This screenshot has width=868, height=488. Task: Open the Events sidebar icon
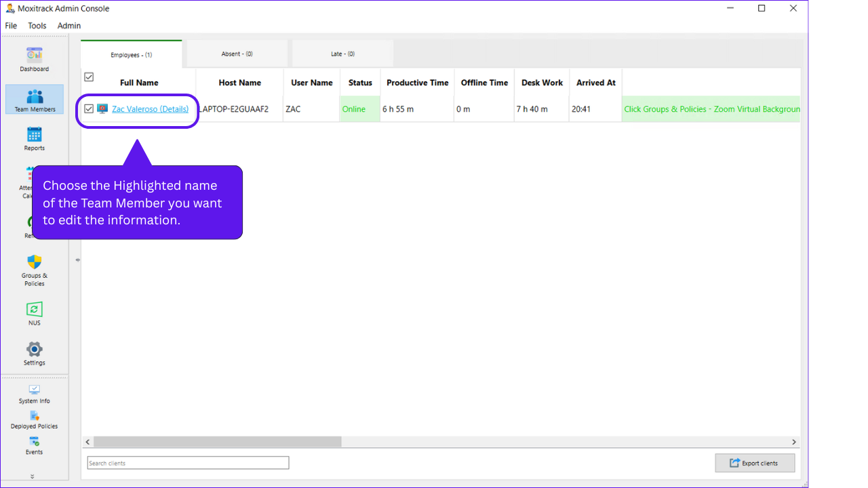pos(34,446)
